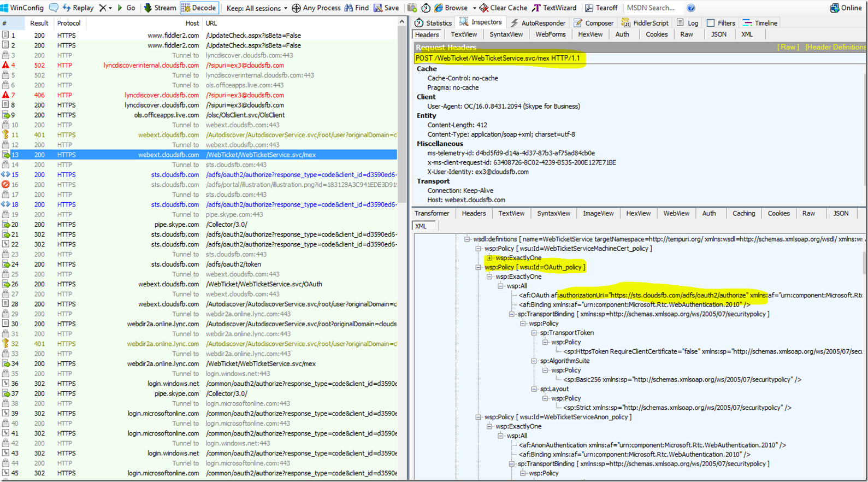Collapse the OAuth_policy wsp:Policy node
The image size is (868, 482).
[x=478, y=267]
